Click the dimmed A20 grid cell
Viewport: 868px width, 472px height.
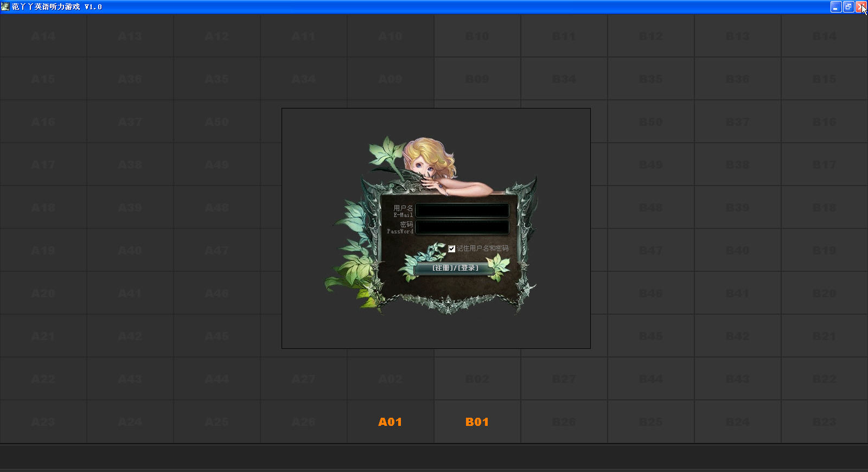43,293
